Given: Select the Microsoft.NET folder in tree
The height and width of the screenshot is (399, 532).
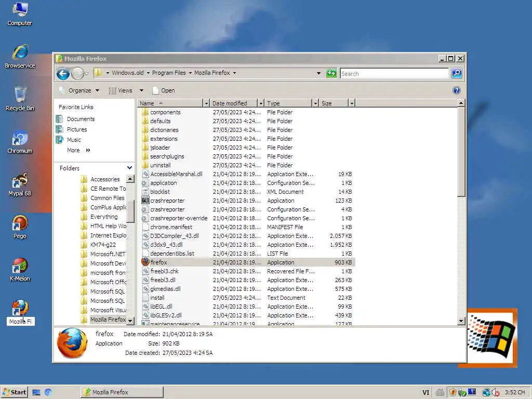Looking at the screenshot, I should (108, 254).
